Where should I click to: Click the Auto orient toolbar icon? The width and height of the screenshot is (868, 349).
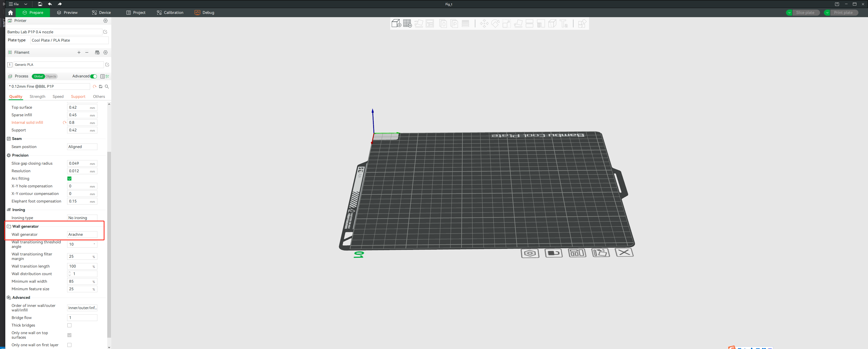click(419, 24)
